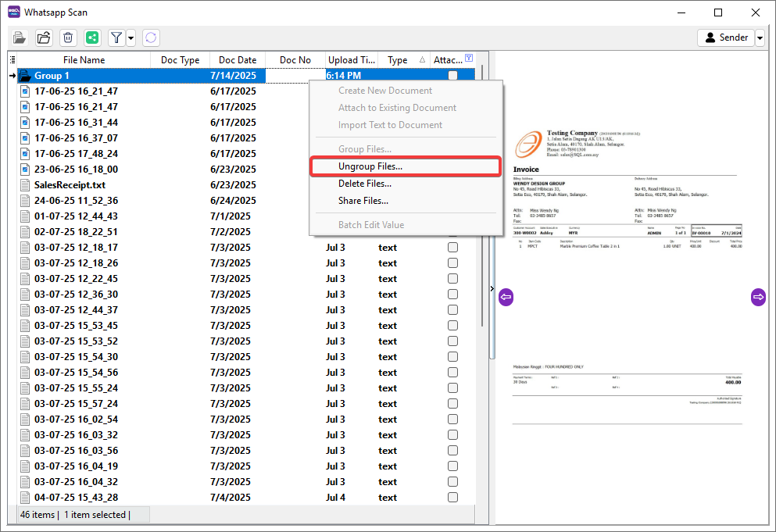Click file icon of 03-07-25 15_54_56
Screen dimensions: 776x532
tap(25, 373)
